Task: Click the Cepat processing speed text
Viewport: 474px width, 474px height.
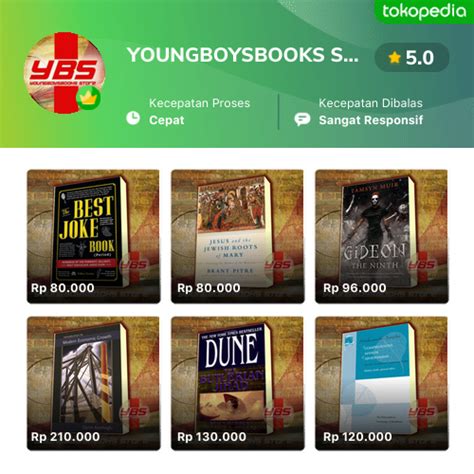Action: (x=167, y=120)
